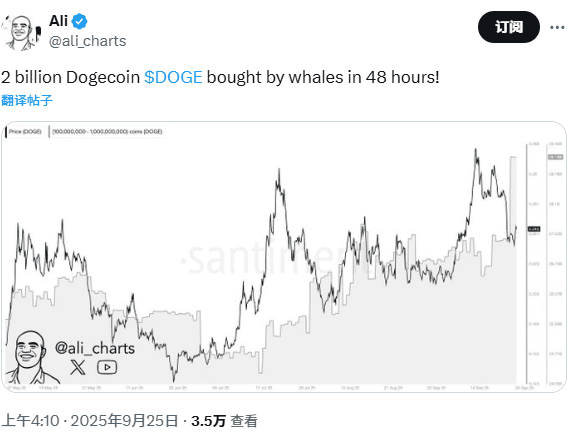Click the blue verified badge
The width and height of the screenshot is (573, 440).
click(79, 22)
